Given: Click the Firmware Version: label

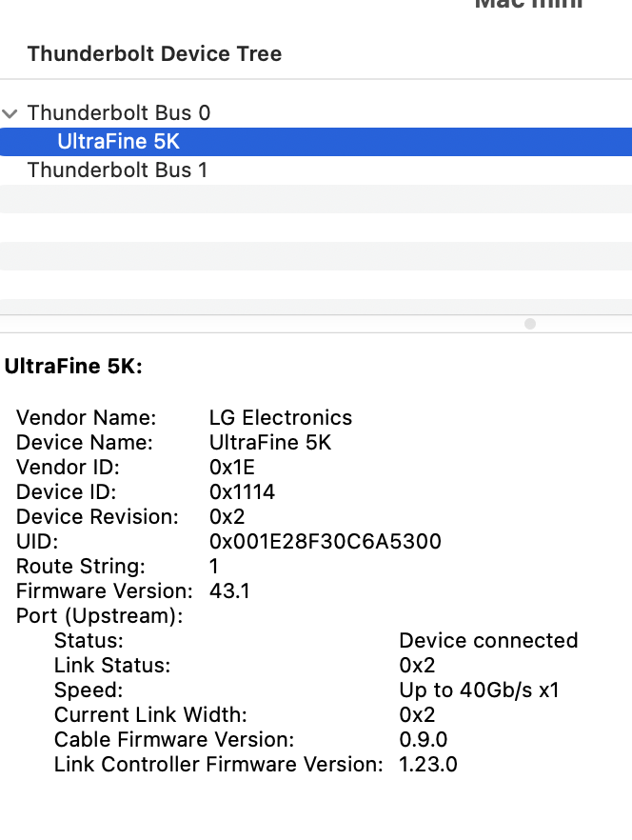Looking at the screenshot, I should pos(105,590).
